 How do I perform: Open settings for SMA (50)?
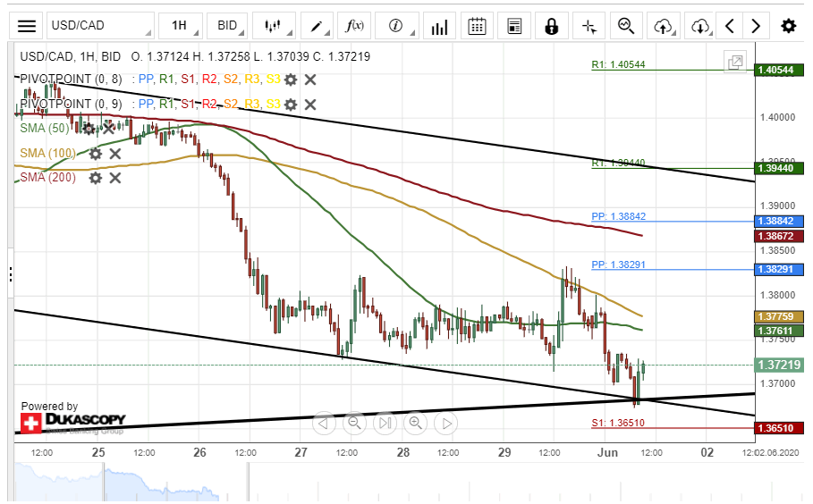(x=89, y=129)
